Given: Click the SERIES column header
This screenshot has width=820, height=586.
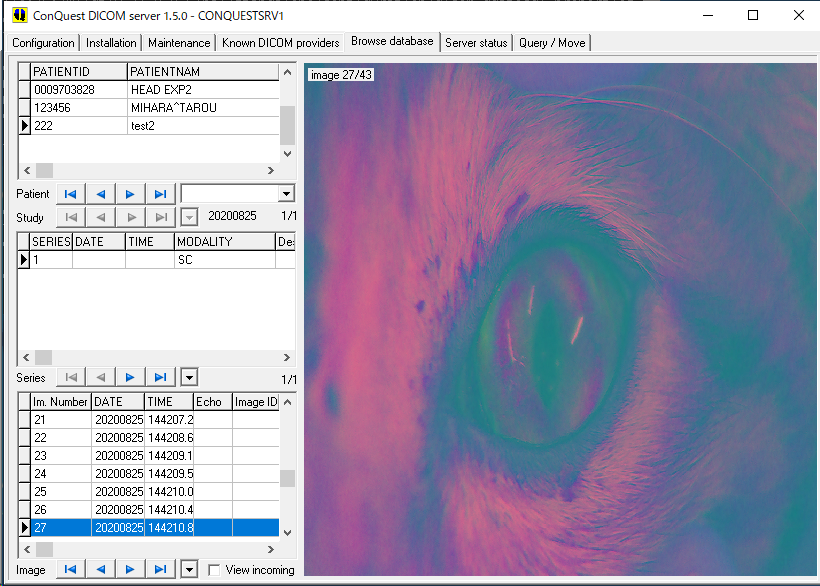Looking at the screenshot, I should pos(51,242).
